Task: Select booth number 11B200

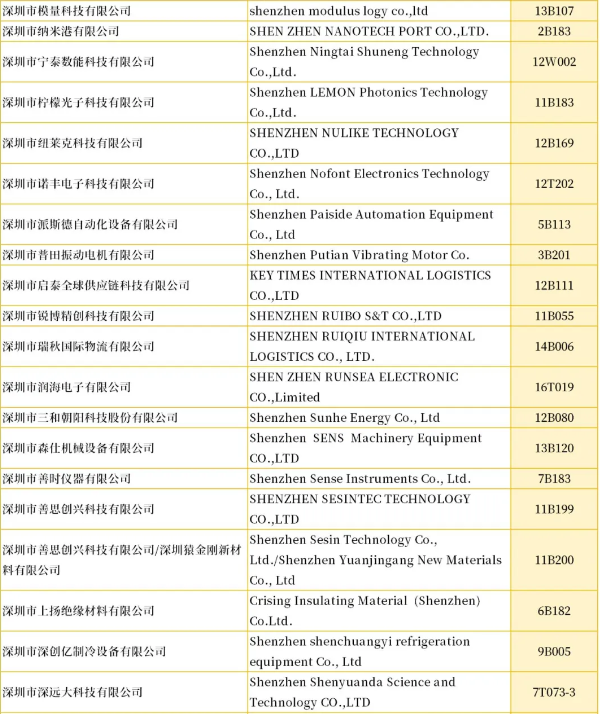Action: tap(554, 560)
